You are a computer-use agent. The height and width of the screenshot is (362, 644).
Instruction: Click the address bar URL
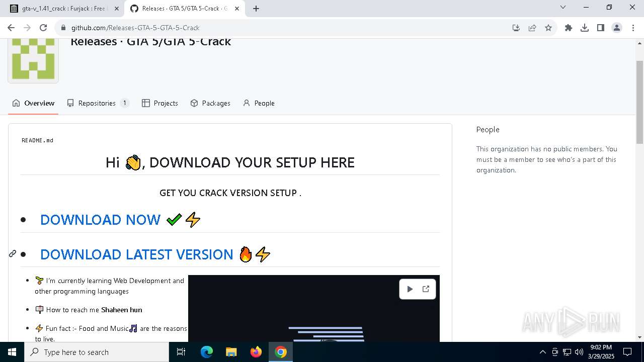(135, 28)
